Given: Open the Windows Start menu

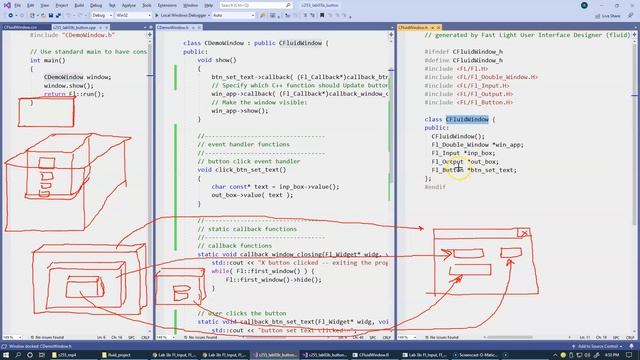Looking at the screenshot, I should 6,355.
